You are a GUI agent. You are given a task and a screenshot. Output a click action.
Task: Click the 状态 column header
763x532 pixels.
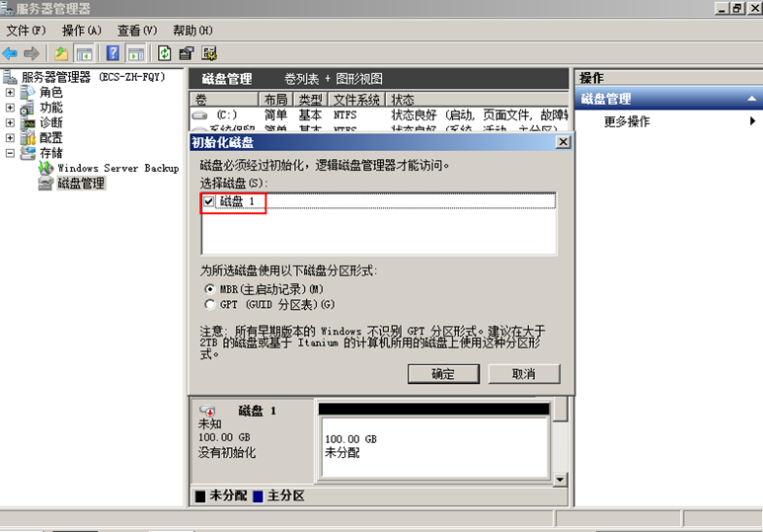477,100
